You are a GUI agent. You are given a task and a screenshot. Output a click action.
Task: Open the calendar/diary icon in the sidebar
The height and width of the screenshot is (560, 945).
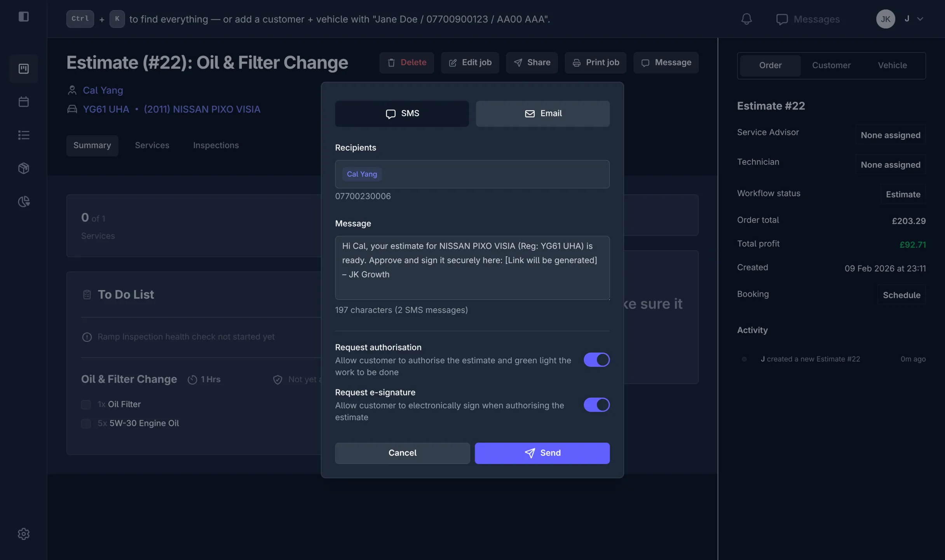coord(24,101)
